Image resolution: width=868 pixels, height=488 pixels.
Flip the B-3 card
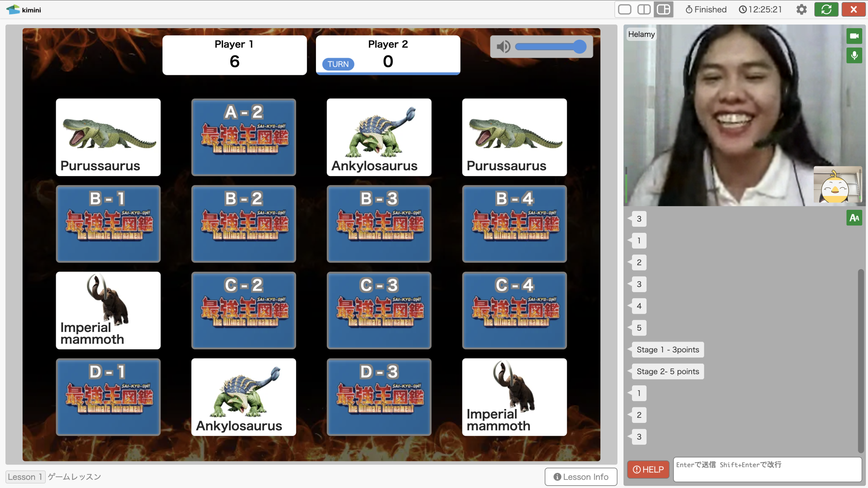pos(379,224)
